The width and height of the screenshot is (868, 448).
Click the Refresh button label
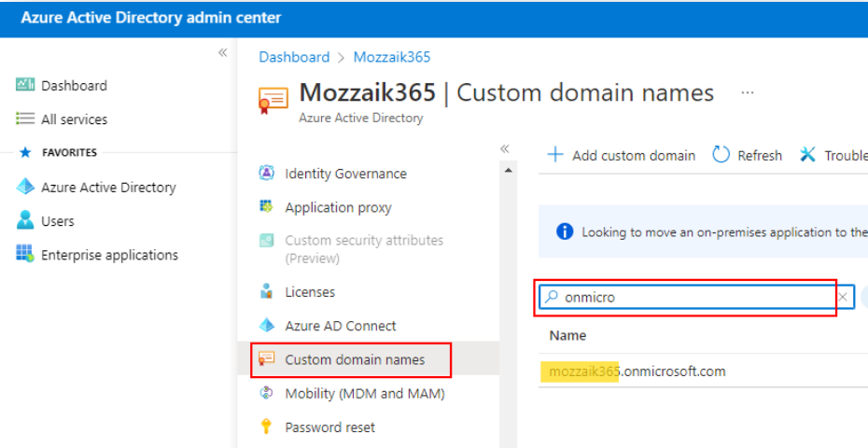pos(760,156)
